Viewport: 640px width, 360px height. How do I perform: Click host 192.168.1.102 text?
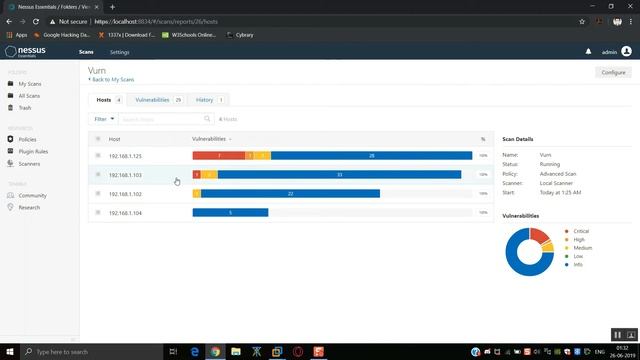tap(125, 194)
